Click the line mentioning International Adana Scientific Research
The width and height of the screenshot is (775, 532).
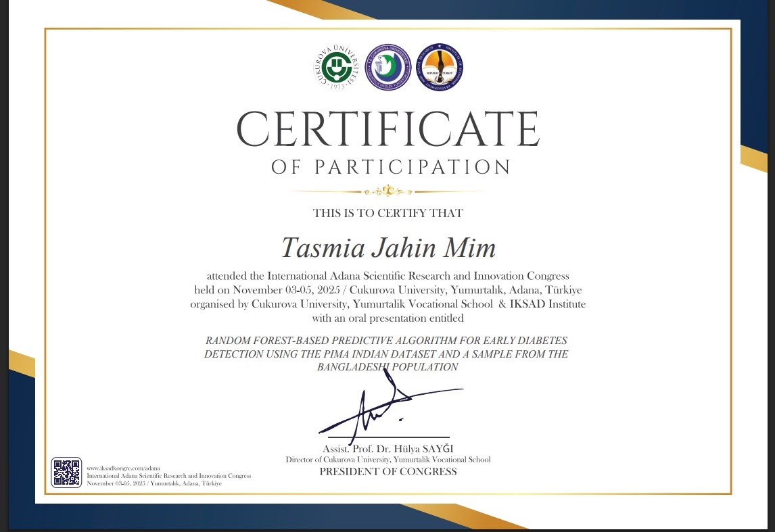[x=388, y=276]
